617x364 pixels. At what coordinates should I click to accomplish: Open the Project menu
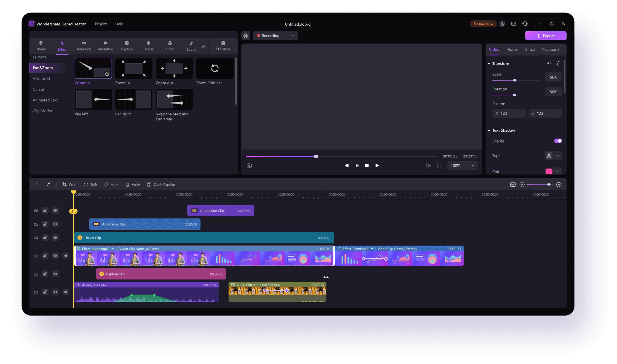pos(101,24)
